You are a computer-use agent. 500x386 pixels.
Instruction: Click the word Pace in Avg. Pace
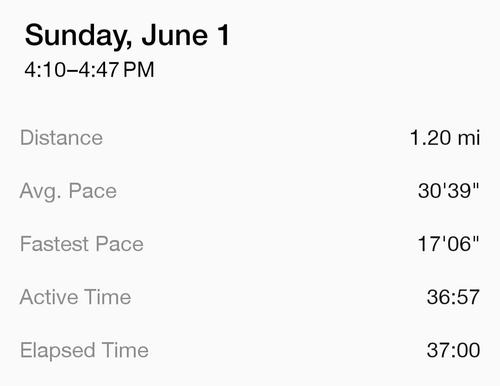[x=93, y=191]
